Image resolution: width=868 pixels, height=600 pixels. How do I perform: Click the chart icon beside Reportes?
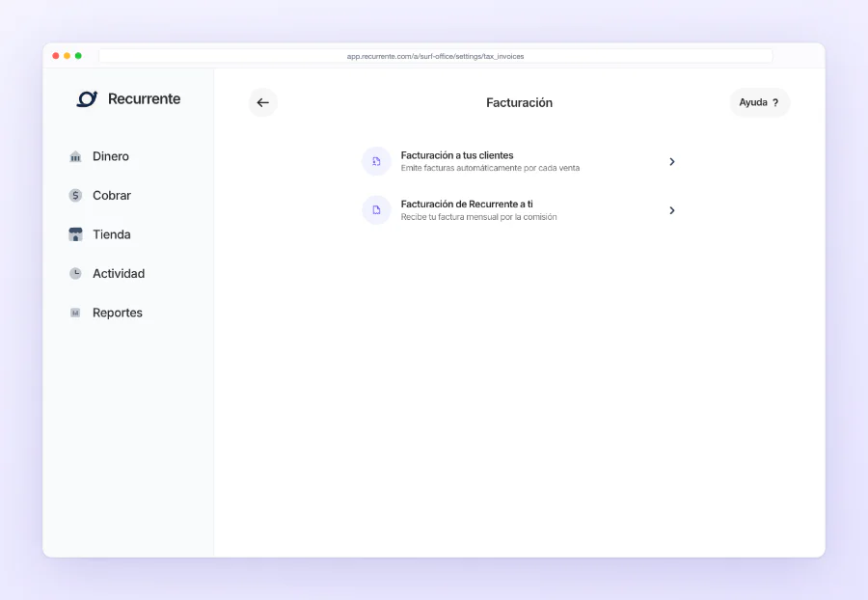pyautogui.click(x=76, y=313)
